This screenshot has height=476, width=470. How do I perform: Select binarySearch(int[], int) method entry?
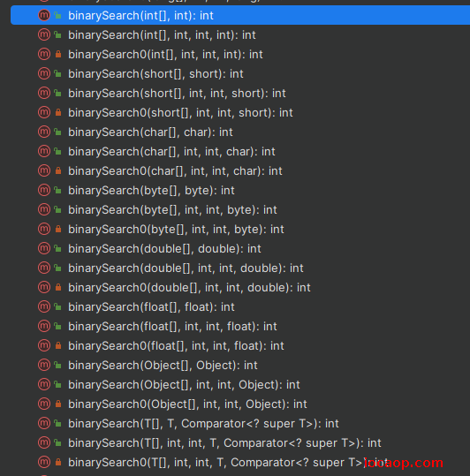coord(240,15)
